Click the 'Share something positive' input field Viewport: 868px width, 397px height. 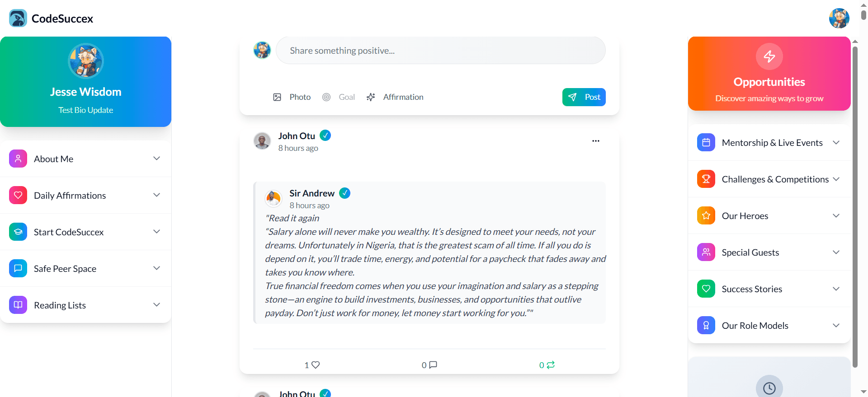[x=440, y=51]
